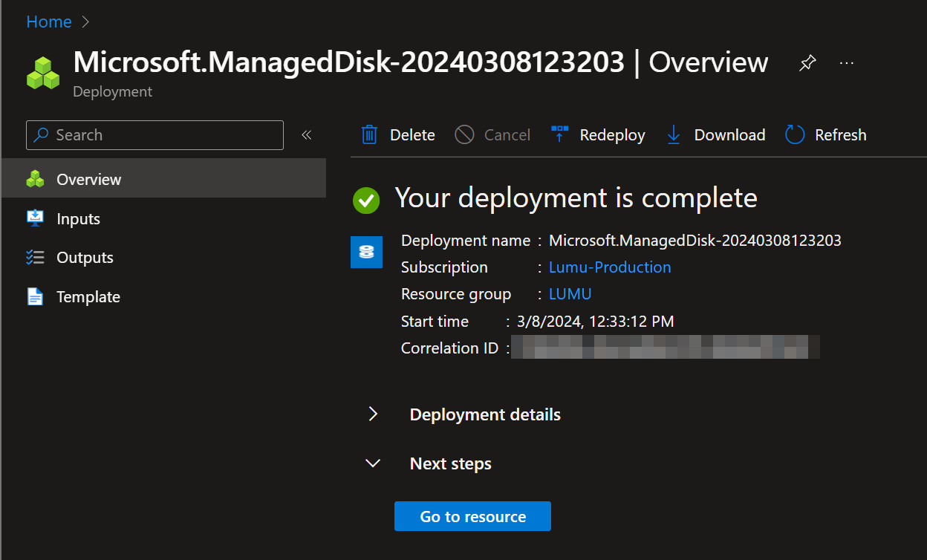Click the Refresh circular arrow icon
Screen dimensions: 927x560
pos(795,135)
